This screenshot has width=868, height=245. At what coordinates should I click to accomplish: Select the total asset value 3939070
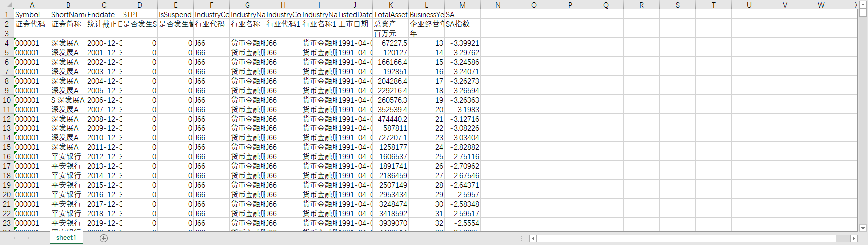point(390,223)
